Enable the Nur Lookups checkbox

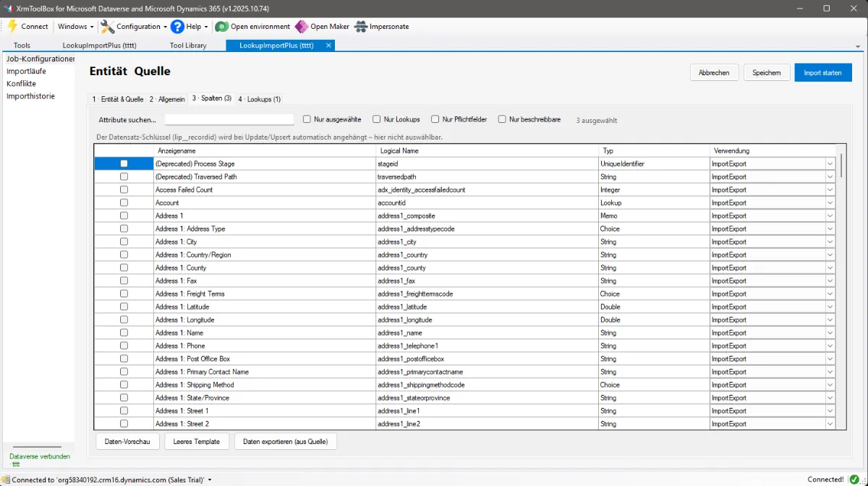point(377,119)
